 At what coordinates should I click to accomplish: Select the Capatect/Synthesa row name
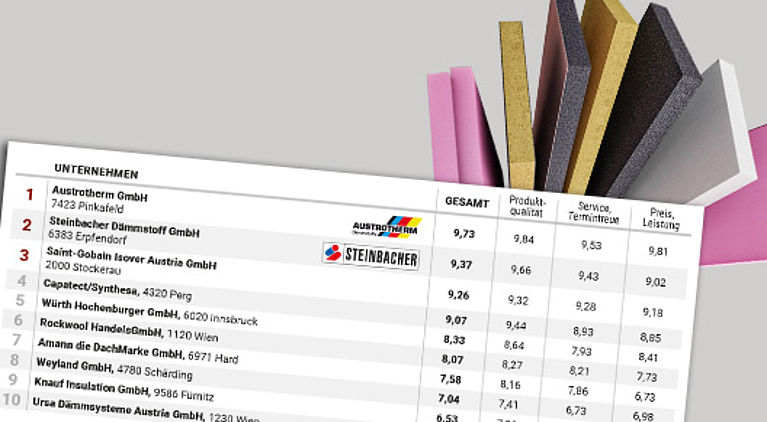[117, 289]
